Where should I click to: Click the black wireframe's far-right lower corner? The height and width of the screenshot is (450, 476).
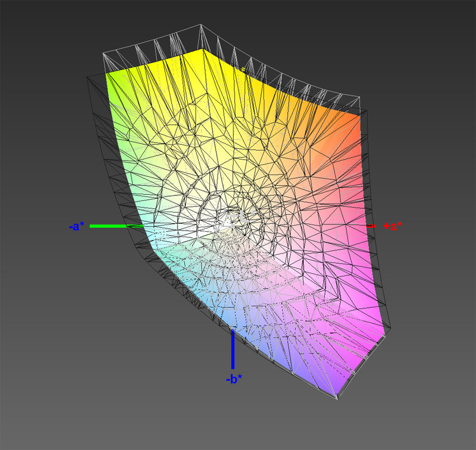pyautogui.click(x=391, y=329)
